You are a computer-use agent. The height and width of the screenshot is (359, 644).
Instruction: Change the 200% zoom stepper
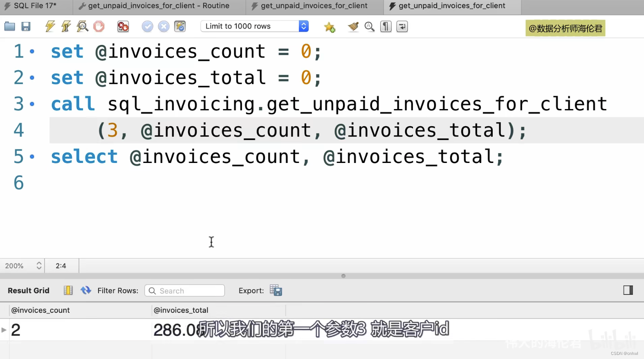(x=39, y=266)
